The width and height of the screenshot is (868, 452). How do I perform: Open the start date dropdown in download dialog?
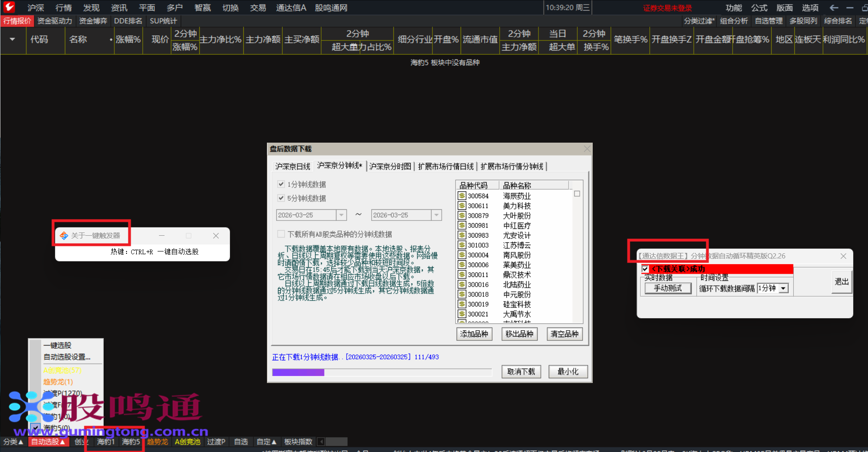point(342,215)
